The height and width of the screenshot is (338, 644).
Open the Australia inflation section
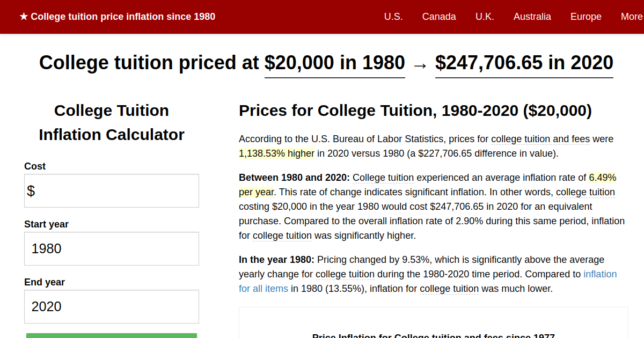pos(532,17)
